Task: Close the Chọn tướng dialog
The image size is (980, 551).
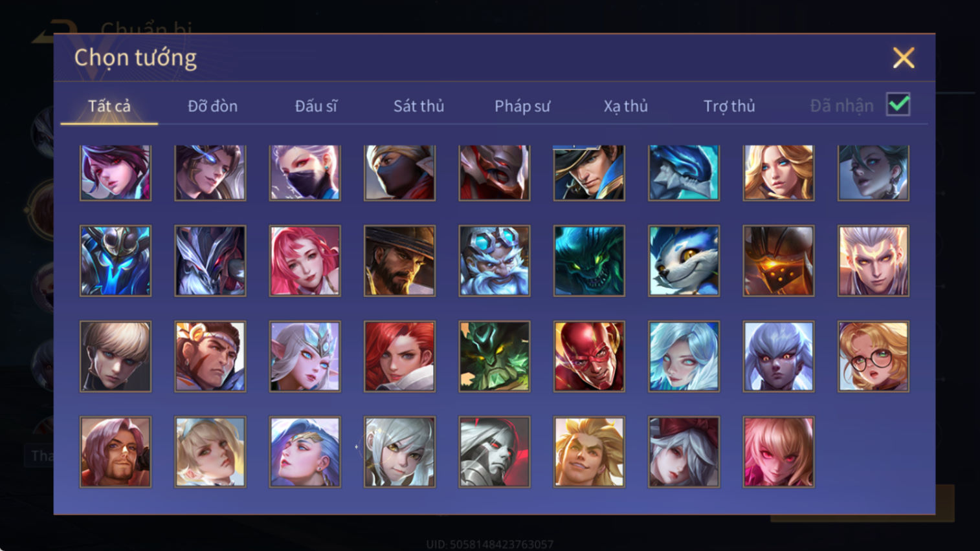Action: click(904, 58)
